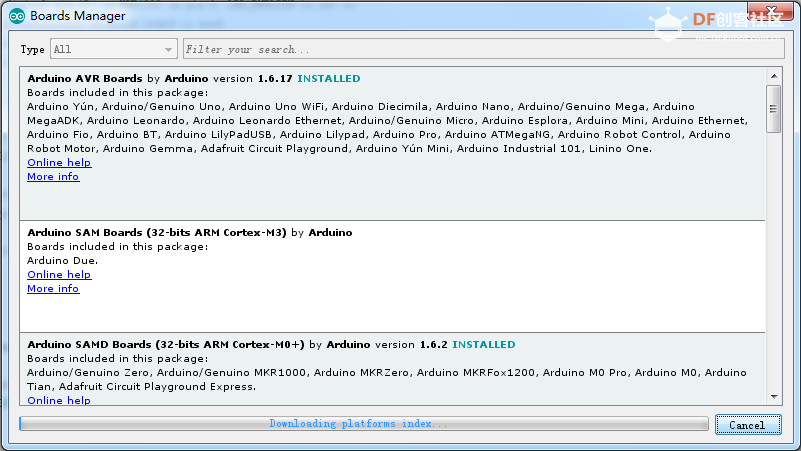
Task: Click the scrollbar up arrow
Action: click(x=774, y=76)
